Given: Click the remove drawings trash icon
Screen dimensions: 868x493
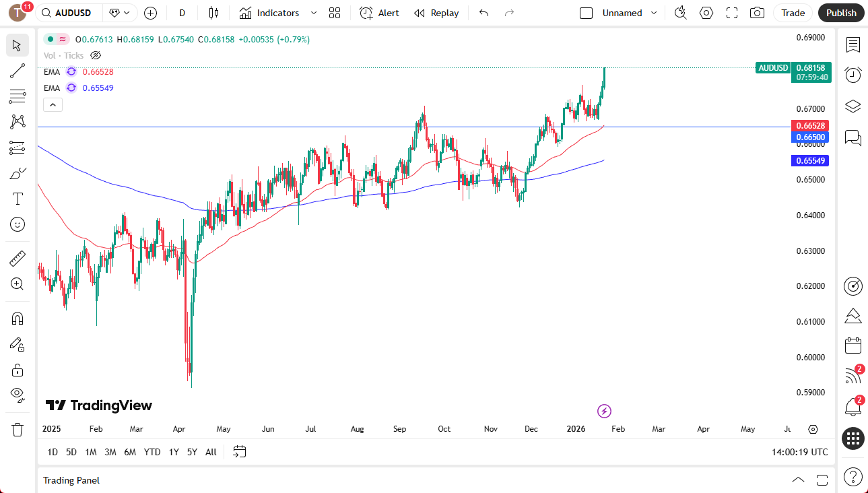Looking at the screenshot, I should (17, 429).
